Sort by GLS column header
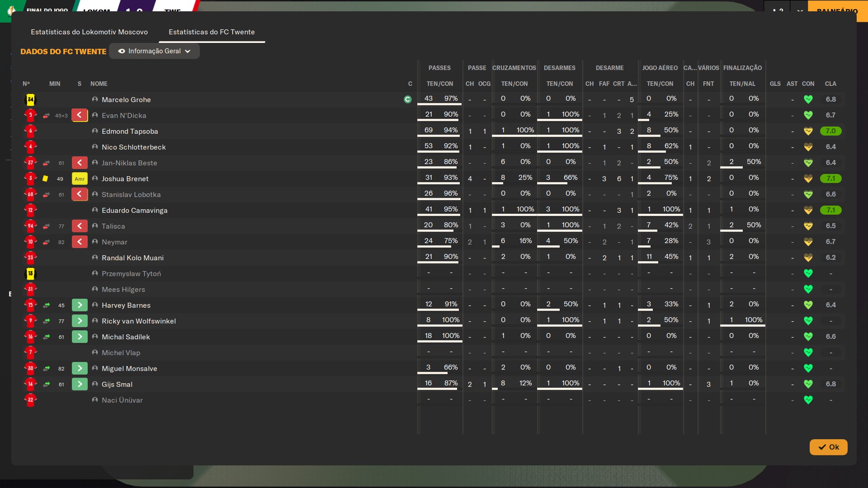Screen dimensions: 868x488 tap(775, 84)
